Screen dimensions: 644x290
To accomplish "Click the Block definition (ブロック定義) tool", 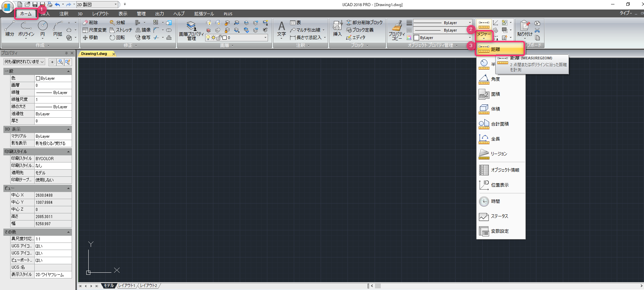I will click(360, 30).
